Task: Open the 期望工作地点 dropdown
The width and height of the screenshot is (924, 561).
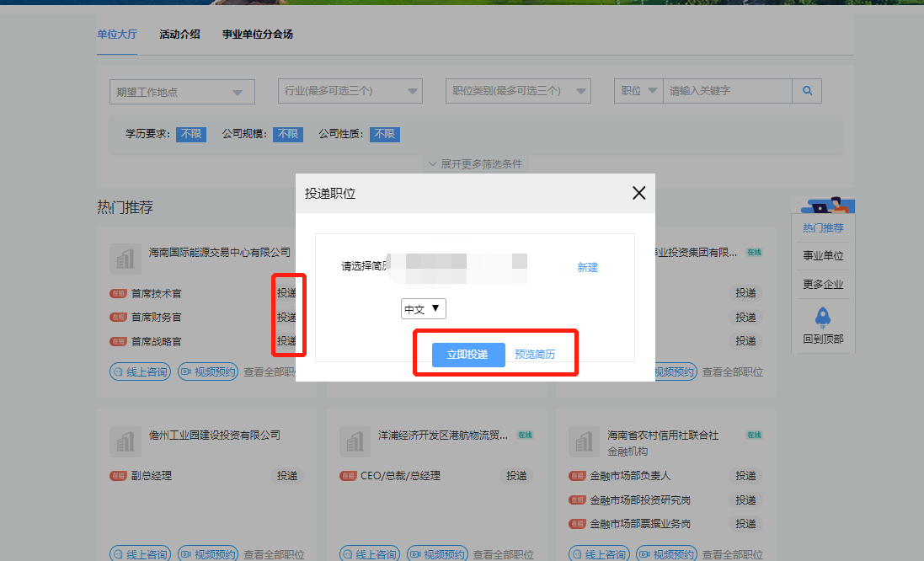Action: (x=182, y=92)
